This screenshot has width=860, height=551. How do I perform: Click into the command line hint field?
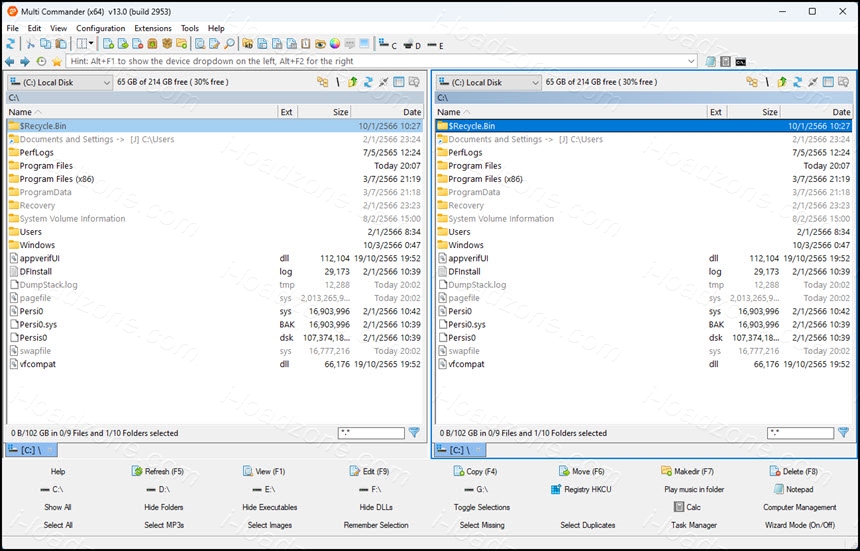point(382,61)
